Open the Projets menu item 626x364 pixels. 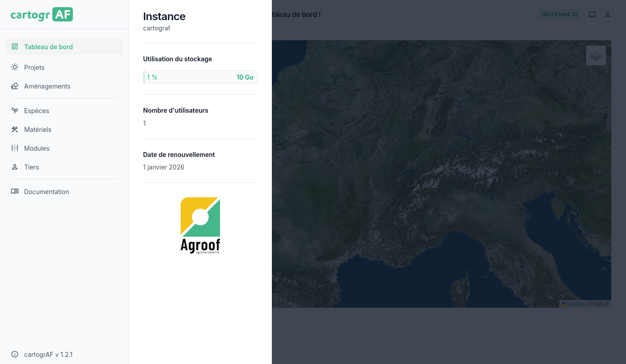click(x=34, y=67)
